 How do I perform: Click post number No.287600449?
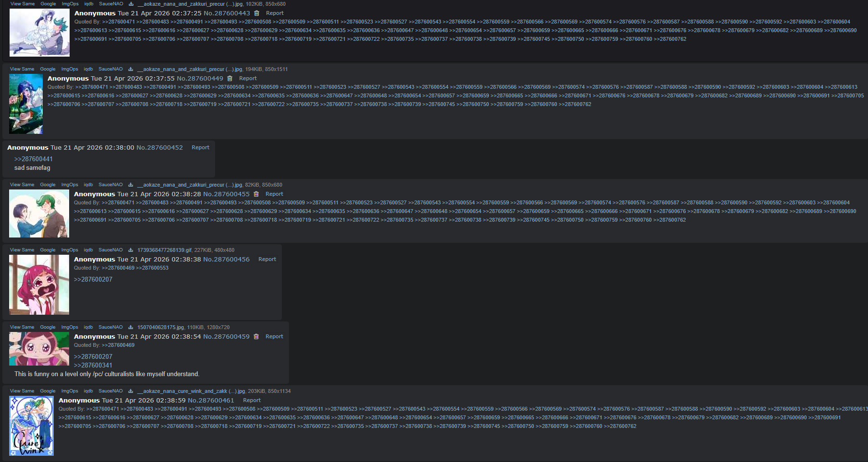(200, 79)
